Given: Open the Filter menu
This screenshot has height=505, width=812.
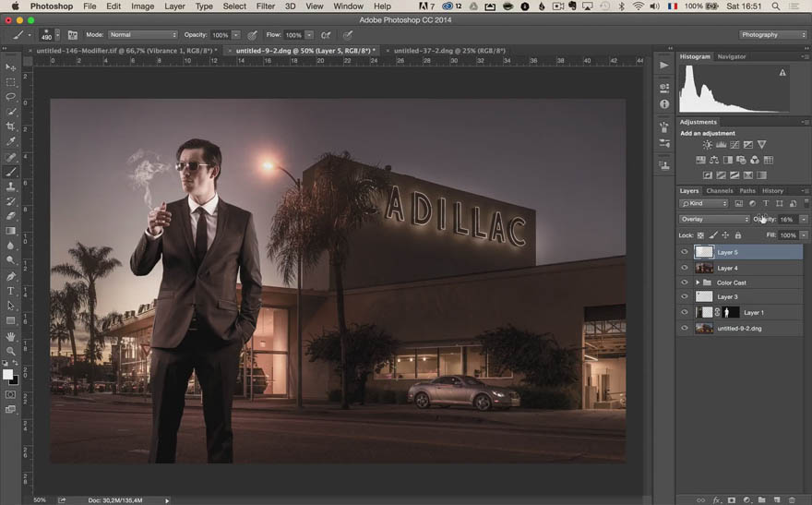Looking at the screenshot, I should [x=265, y=6].
